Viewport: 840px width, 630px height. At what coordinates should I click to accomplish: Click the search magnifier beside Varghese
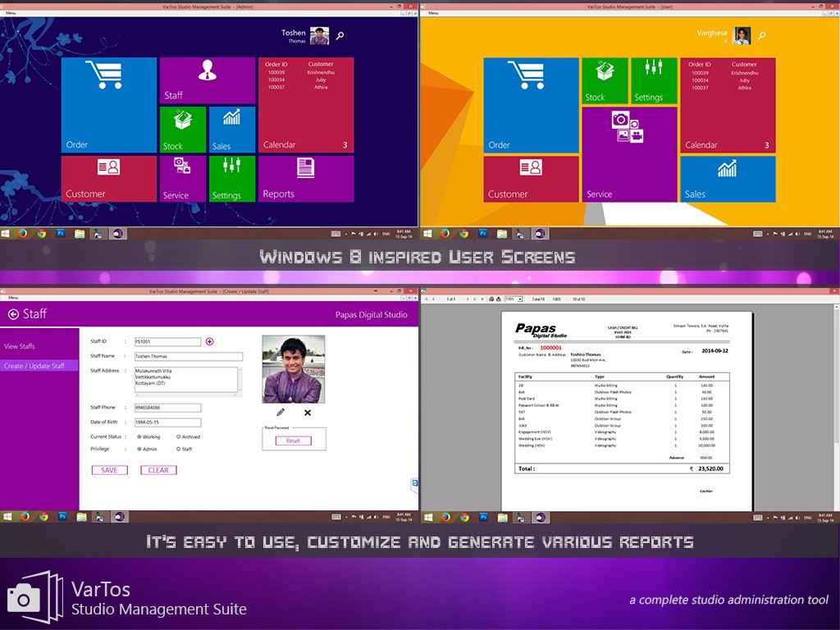click(x=762, y=36)
